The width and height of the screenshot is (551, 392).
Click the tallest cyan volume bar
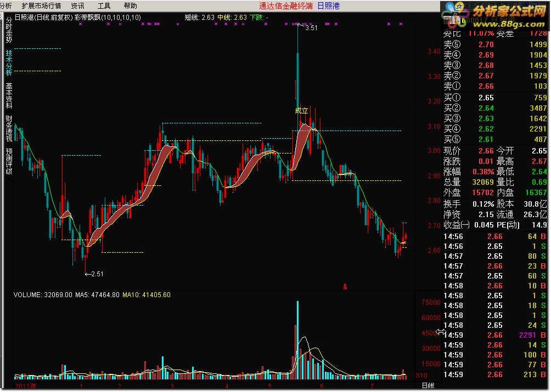297,340
